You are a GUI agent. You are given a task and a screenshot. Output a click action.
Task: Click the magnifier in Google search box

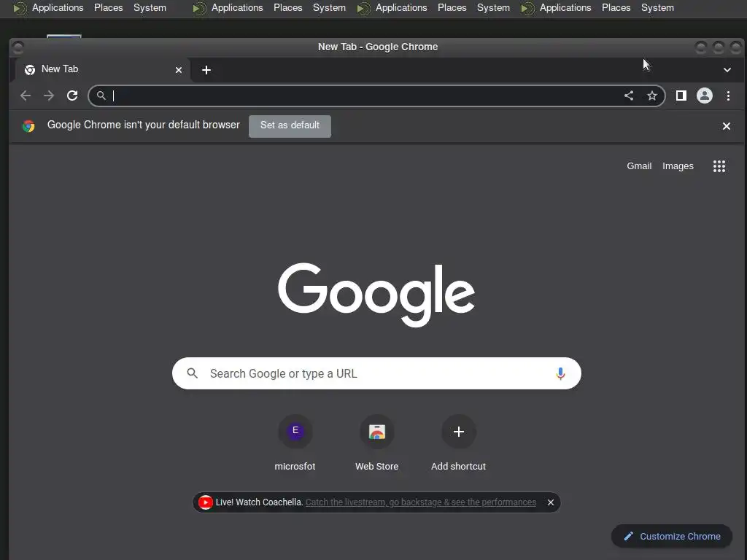click(x=192, y=373)
